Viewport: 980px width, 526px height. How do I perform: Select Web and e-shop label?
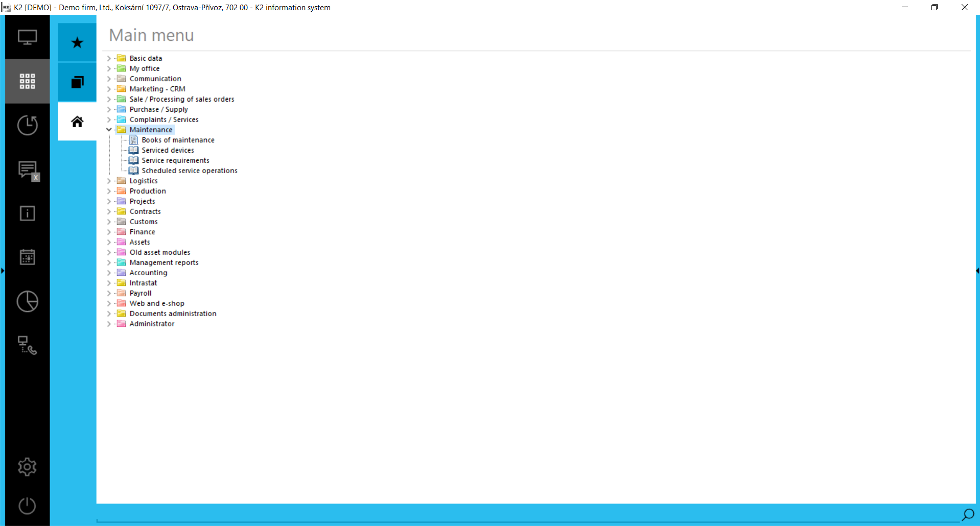point(157,303)
